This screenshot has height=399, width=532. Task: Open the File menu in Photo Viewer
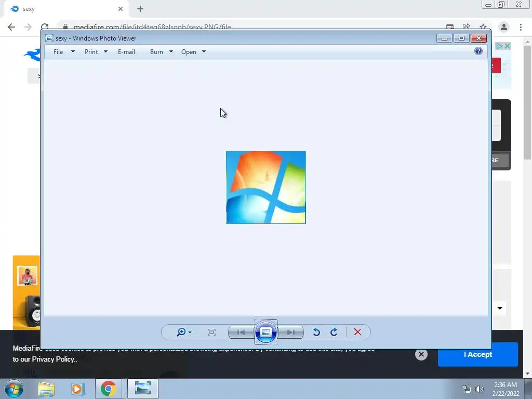pyautogui.click(x=58, y=52)
